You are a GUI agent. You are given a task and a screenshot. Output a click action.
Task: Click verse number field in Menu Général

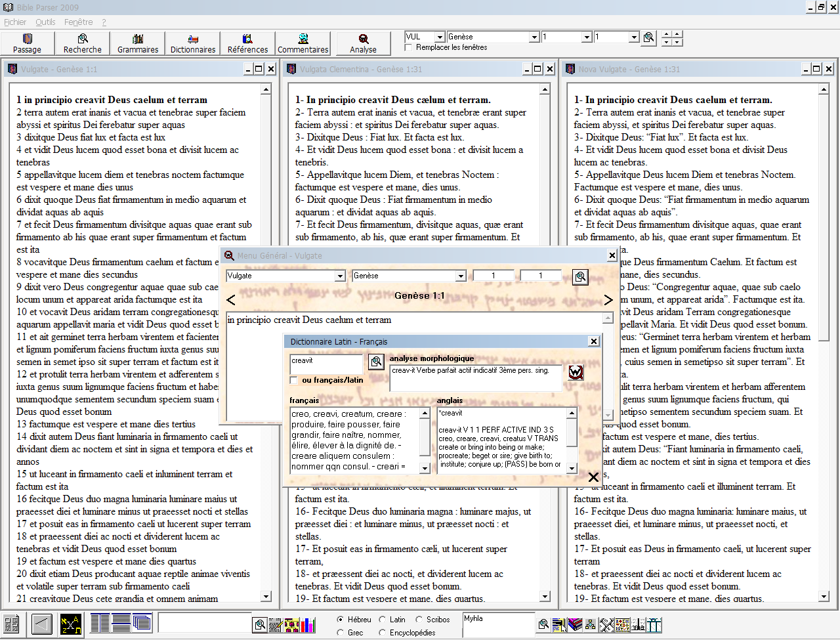(x=541, y=276)
